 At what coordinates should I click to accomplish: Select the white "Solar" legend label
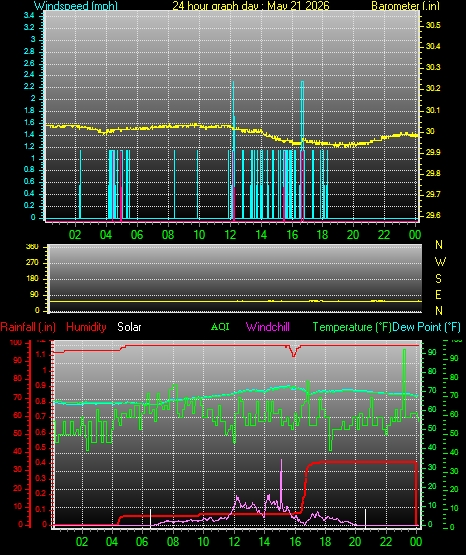[x=129, y=327]
